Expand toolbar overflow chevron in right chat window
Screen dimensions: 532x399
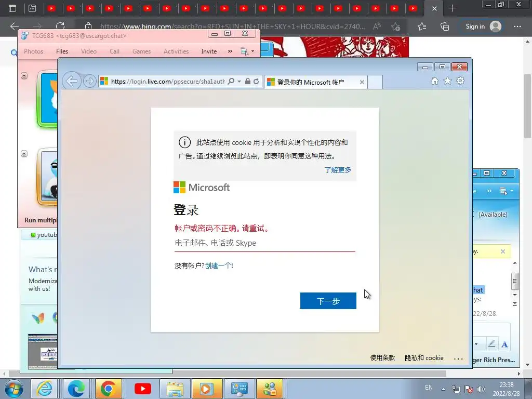[489, 191]
